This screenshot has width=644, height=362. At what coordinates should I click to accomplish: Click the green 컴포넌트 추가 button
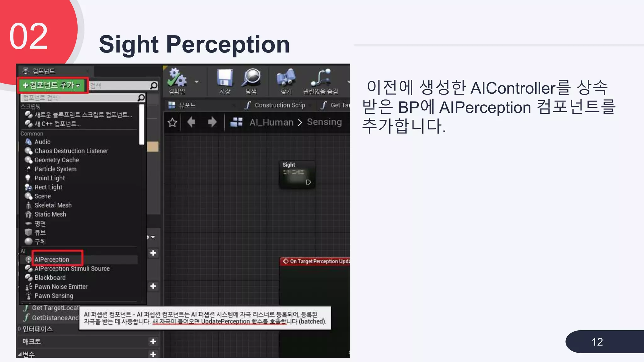(52, 85)
